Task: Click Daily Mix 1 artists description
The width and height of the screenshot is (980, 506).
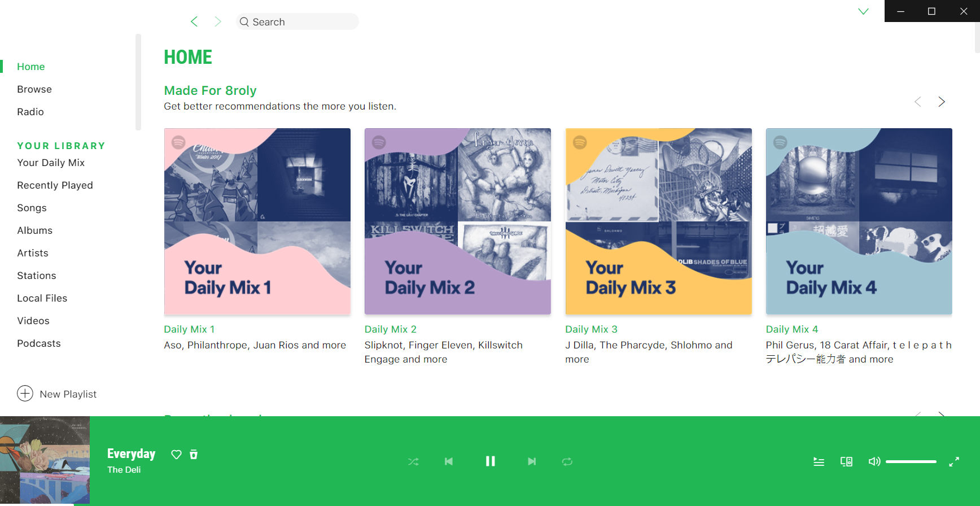Action: click(x=255, y=345)
